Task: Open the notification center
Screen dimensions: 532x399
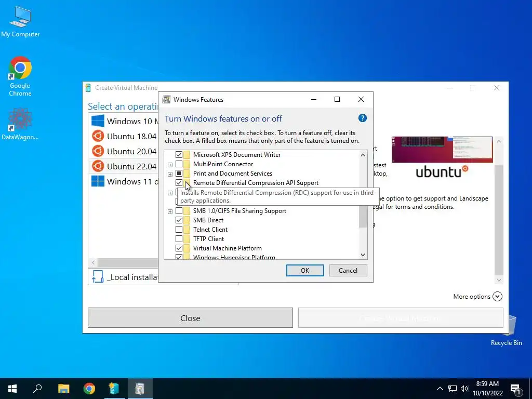Action: (x=515, y=389)
